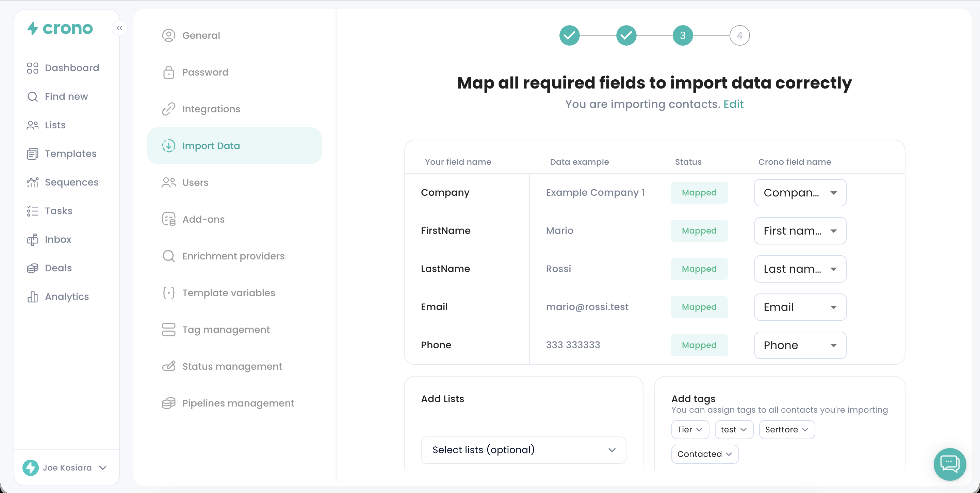Go to completed step one
This screenshot has width=980, height=493.
coord(569,35)
